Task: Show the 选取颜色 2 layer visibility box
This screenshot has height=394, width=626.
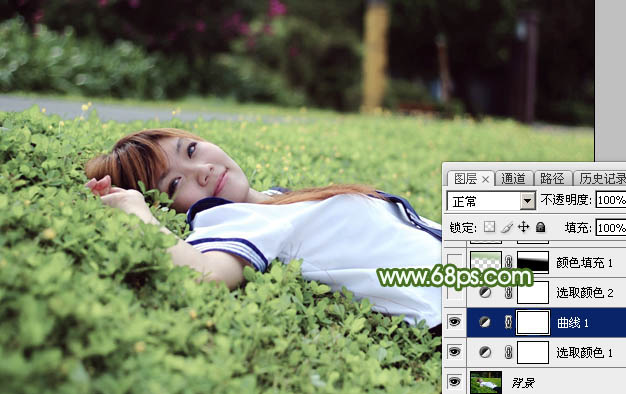Action: tap(454, 292)
